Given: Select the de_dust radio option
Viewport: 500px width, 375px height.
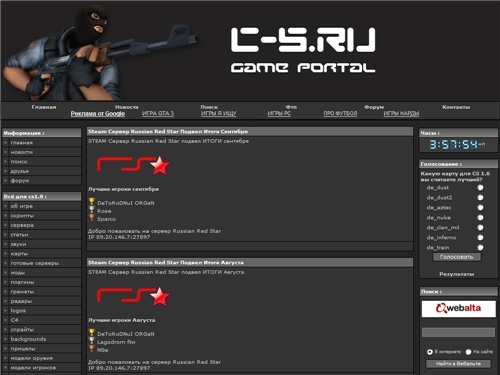Looking at the screenshot, I should 480,188.
